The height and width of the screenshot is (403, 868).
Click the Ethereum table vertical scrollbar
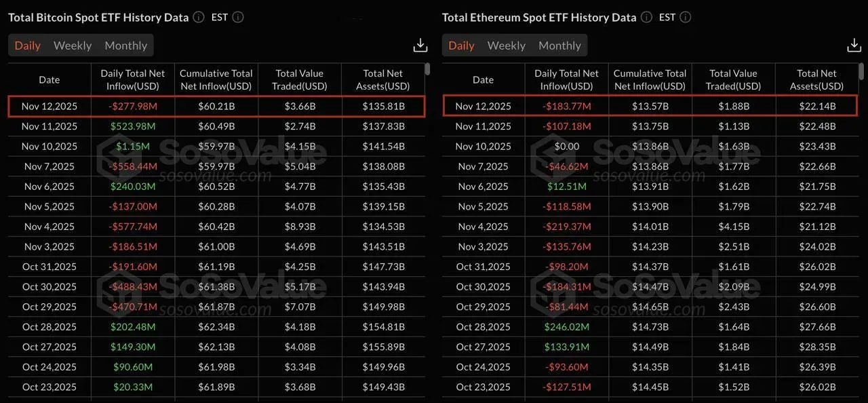click(861, 69)
